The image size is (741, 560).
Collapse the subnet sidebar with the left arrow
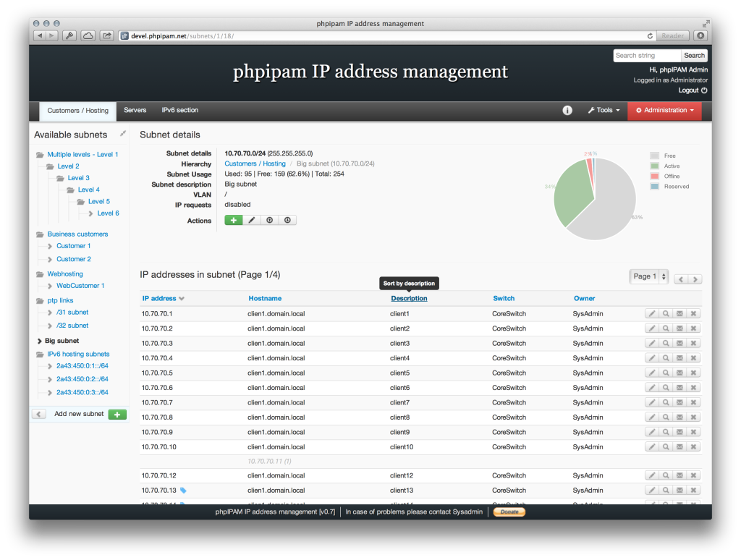pyautogui.click(x=39, y=415)
